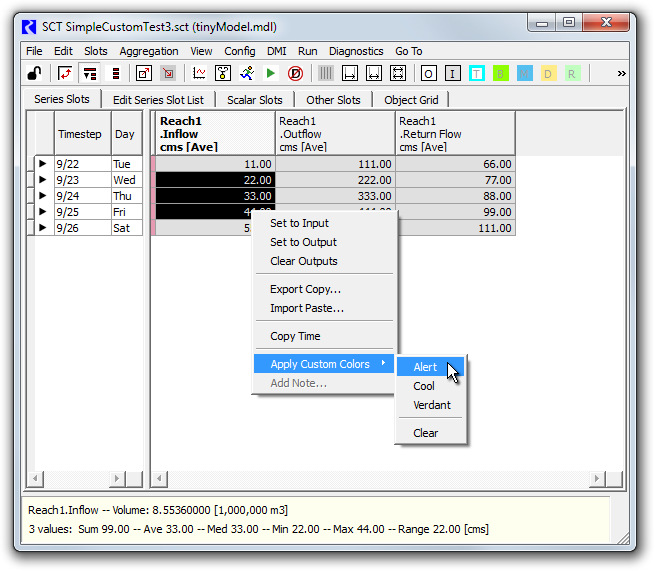Image resolution: width=655 pixels, height=571 pixels.
Task: Click the red stop-run circle icon
Action: 295,74
